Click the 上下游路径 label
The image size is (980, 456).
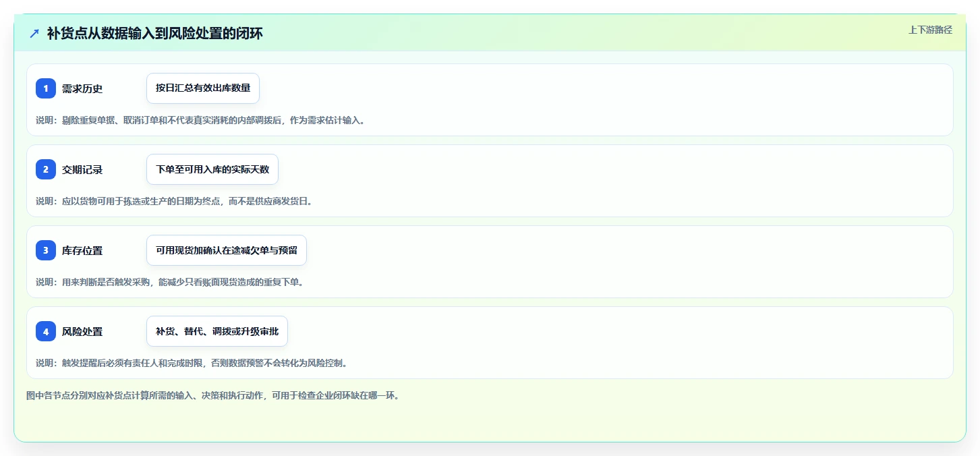click(x=930, y=30)
